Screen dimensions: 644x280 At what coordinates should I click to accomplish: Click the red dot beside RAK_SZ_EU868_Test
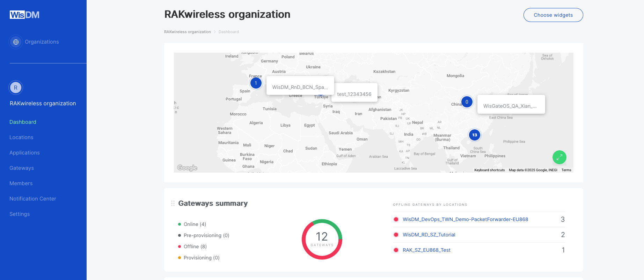pyautogui.click(x=396, y=250)
